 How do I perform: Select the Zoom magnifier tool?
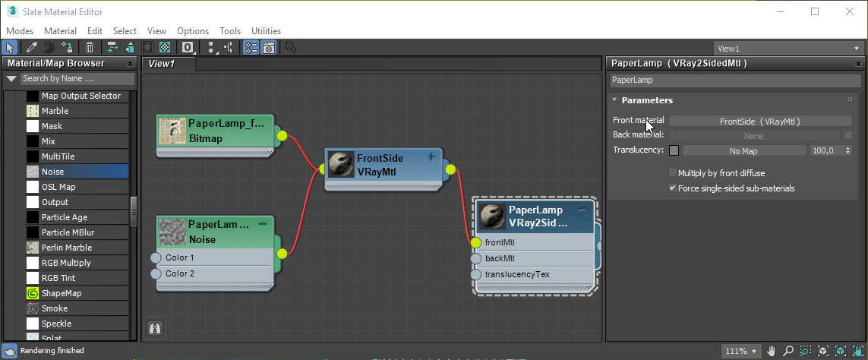tap(788, 351)
